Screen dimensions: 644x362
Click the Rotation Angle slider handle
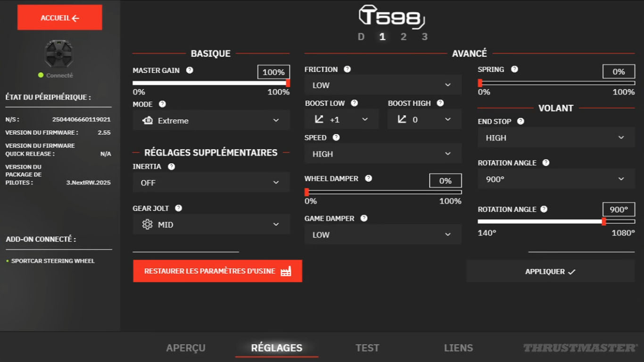pos(603,222)
